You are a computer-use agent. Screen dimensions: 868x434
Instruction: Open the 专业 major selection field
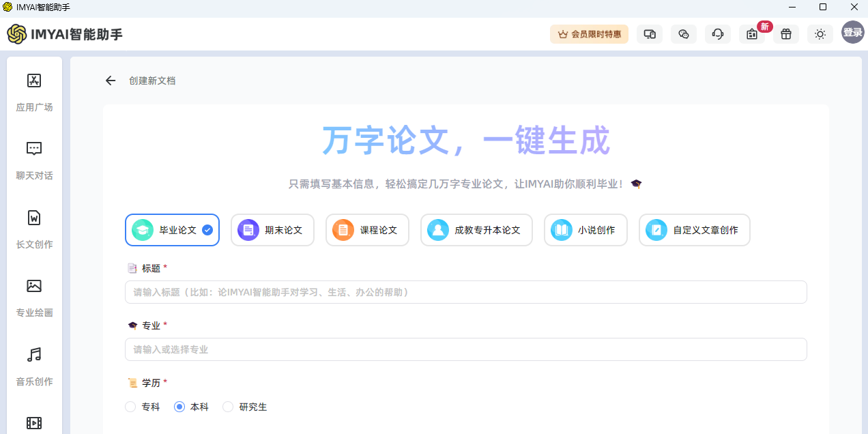tap(465, 349)
